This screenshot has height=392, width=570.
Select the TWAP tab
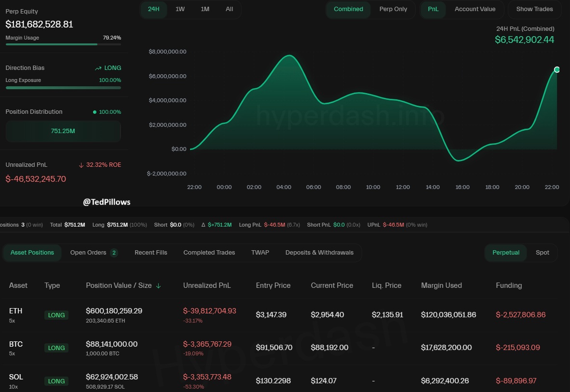[x=260, y=252]
